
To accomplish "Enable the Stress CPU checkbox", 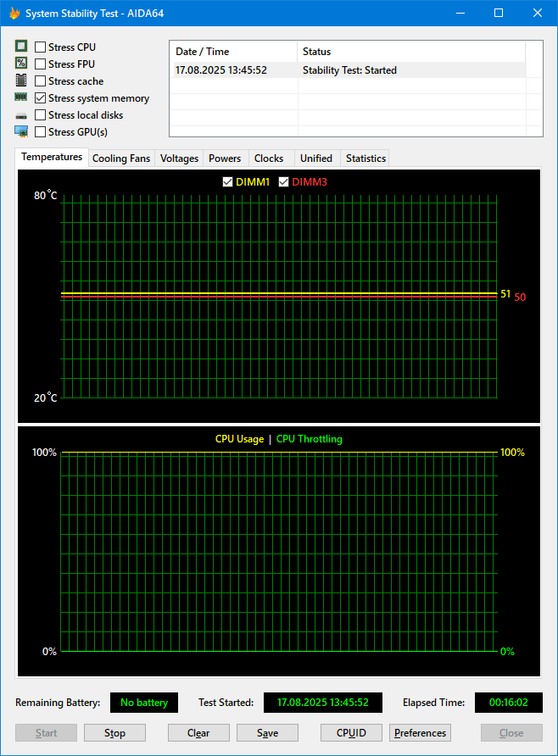I will 41,47.
